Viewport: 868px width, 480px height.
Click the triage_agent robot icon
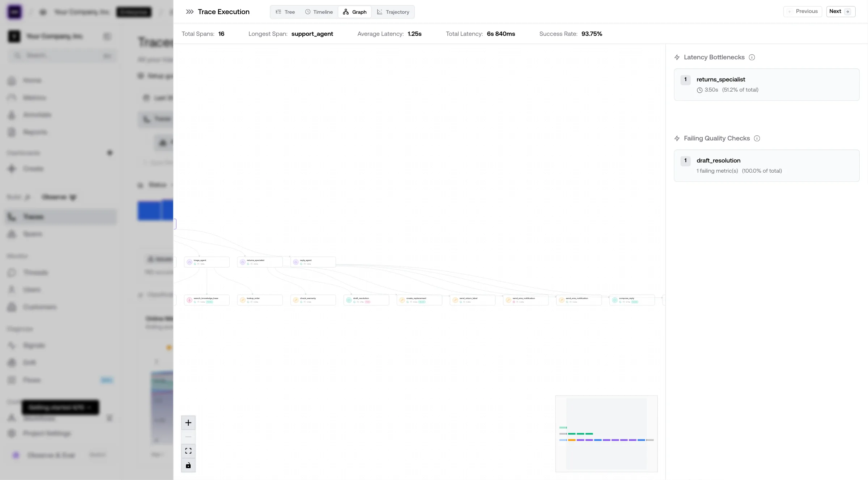(190, 262)
